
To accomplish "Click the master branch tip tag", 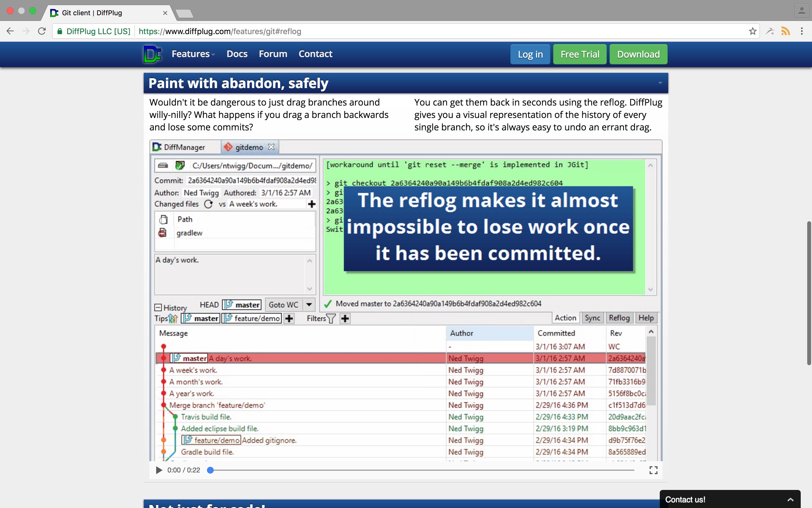I will [x=200, y=318].
